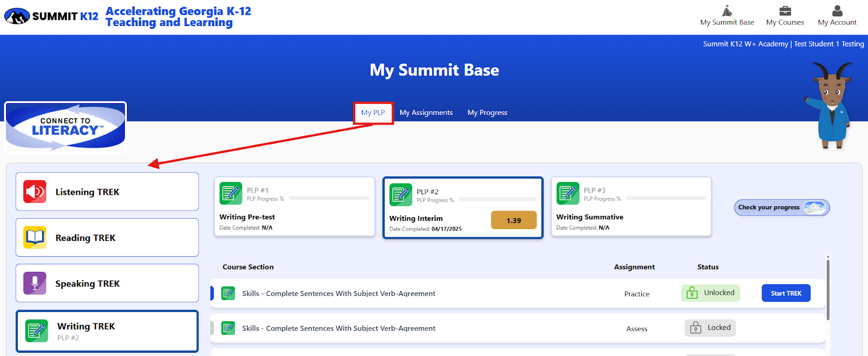Viewport: 868px width, 356px height.
Task: Click the Practice assignment label
Action: pos(637,294)
